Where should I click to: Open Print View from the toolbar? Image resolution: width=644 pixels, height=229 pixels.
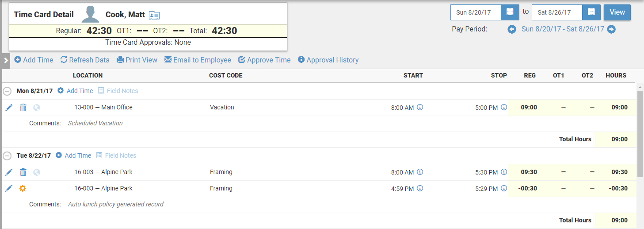(137, 60)
